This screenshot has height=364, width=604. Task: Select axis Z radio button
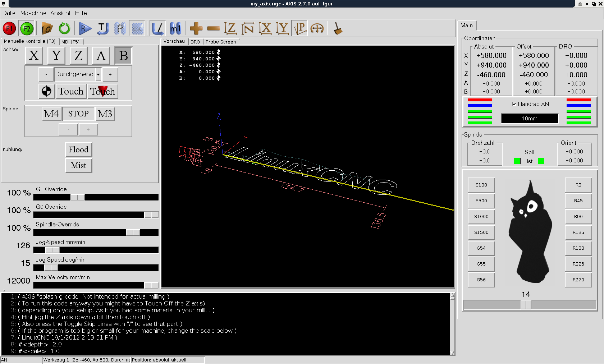pyautogui.click(x=78, y=56)
